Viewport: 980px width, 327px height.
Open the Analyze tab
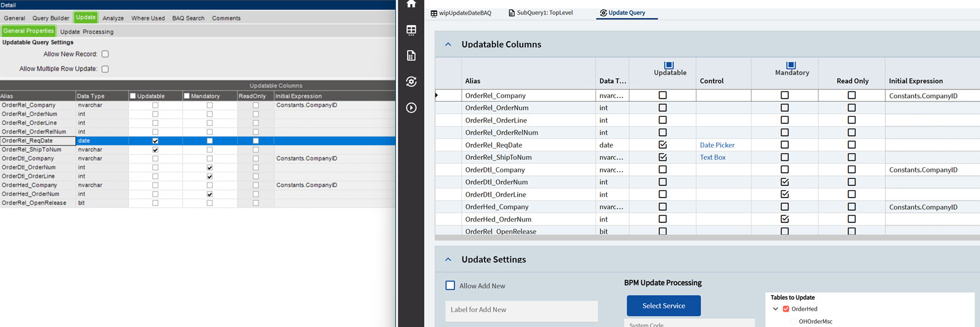pos(113,18)
